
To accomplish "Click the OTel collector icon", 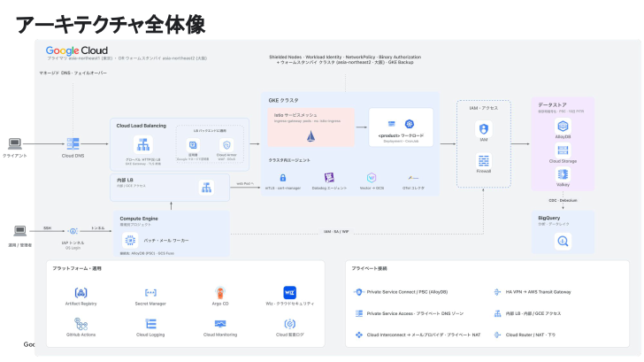I will (x=413, y=178).
